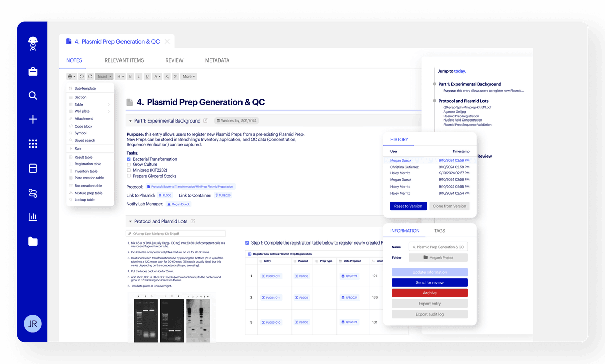This screenshot has width=605, height=364.
Task: Click the print icon above the notes
Action: [69, 76]
